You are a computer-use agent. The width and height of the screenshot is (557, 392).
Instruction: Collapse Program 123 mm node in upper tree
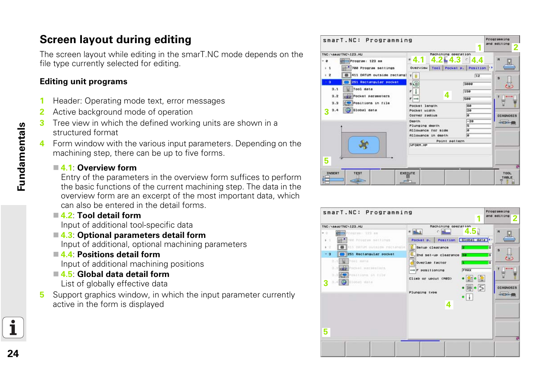tap(323, 61)
